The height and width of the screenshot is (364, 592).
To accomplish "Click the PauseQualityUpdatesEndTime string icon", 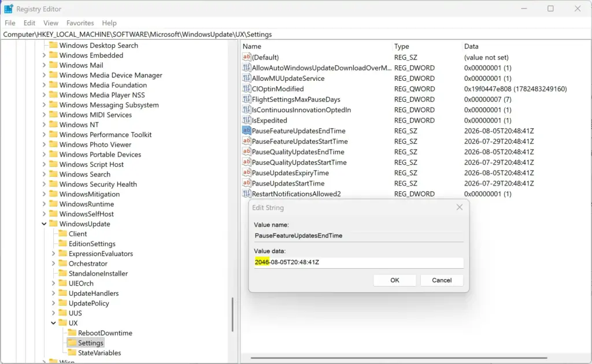I will tap(246, 151).
